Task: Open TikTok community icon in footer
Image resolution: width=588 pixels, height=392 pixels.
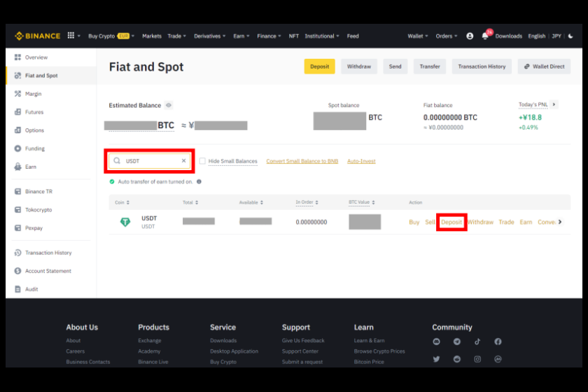Action: pyautogui.click(x=477, y=342)
